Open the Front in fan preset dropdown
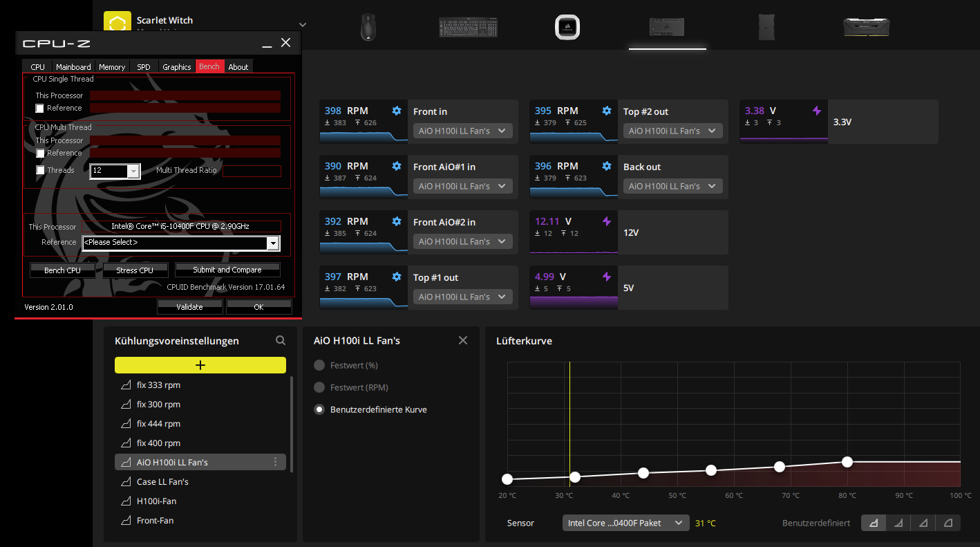The width and height of the screenshot is (980, 547). tap(463, 131)
